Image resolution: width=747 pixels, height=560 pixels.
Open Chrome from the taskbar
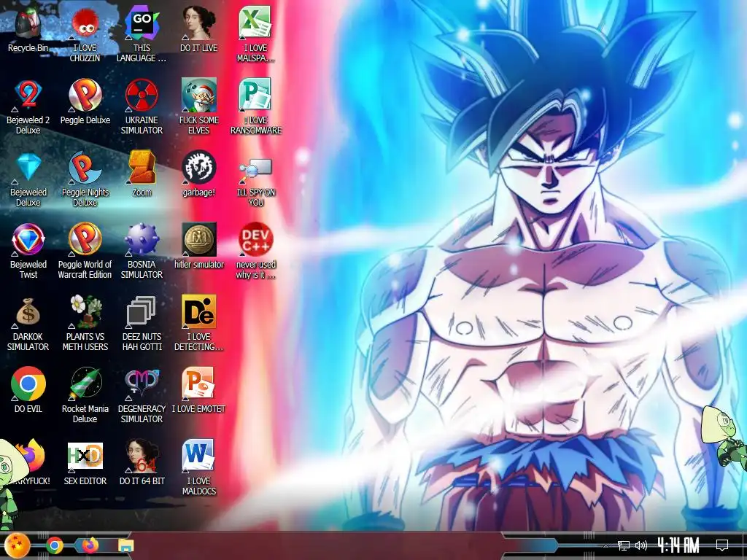tap(54, 545)
